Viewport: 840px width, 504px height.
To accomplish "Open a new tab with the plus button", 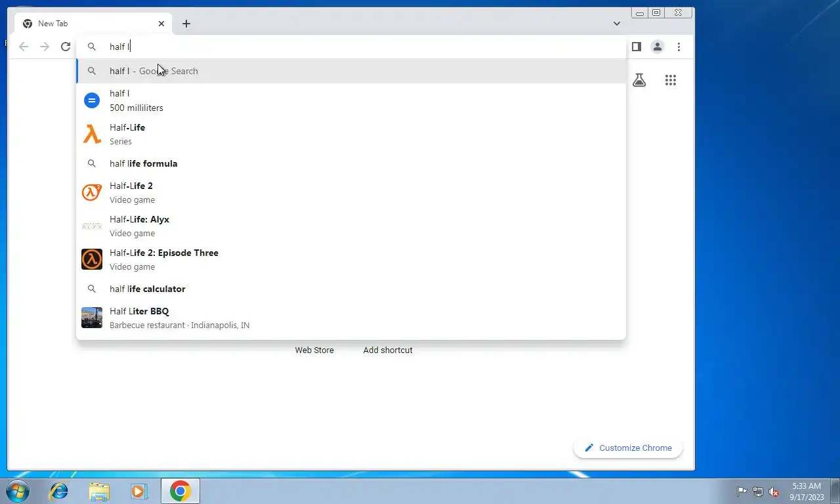I will click(186, 24).
